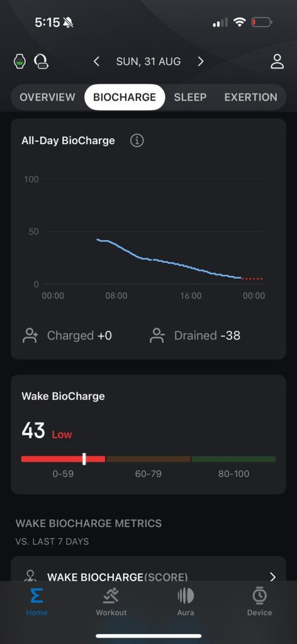Open the Device tab icon
The width and height of the screenshot is (297, 644).
tap(259, 595)
